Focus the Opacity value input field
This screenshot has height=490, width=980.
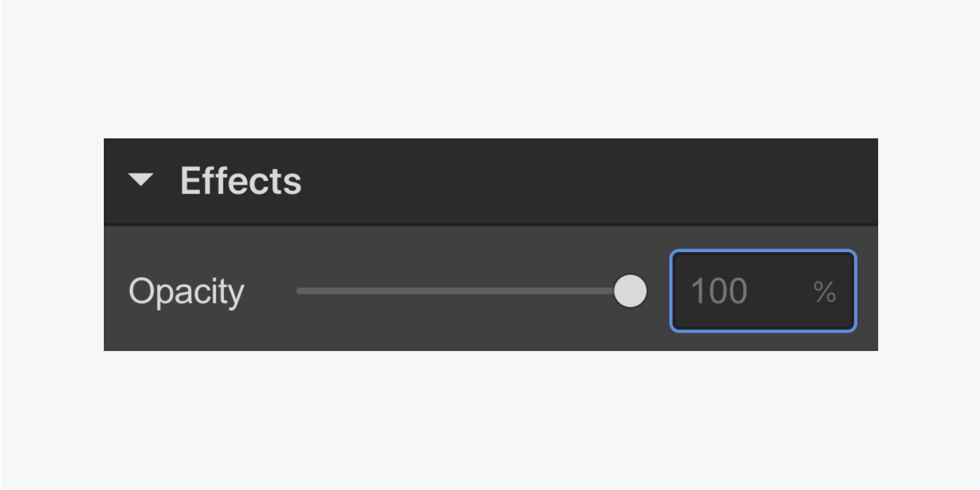pyautogui.click(x=731, y=291)
